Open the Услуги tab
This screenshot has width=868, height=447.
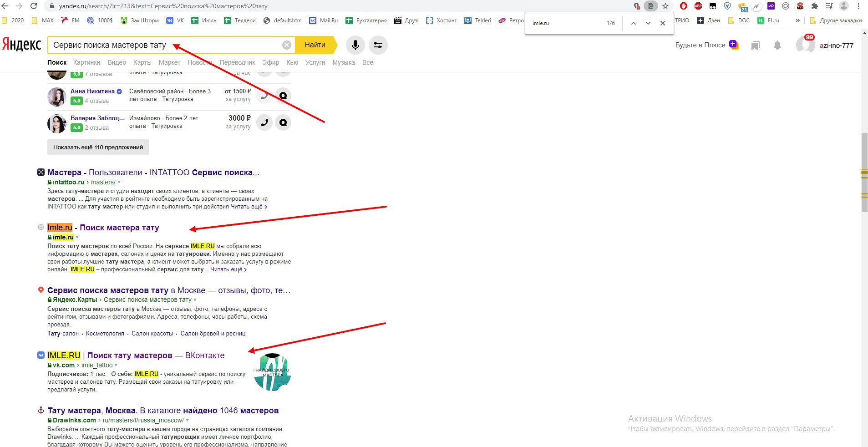[x=315, y=62]
